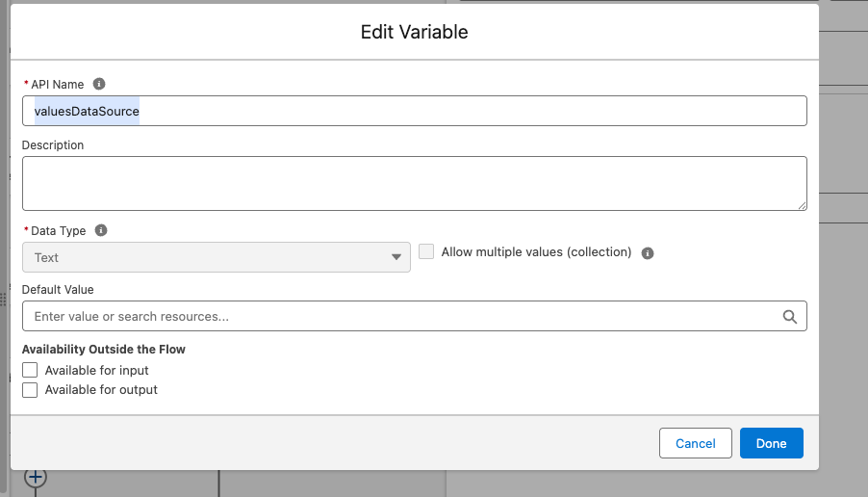Check the Available for input box
The width and height of the screenshot is (868, 497).
coord(30,370)
